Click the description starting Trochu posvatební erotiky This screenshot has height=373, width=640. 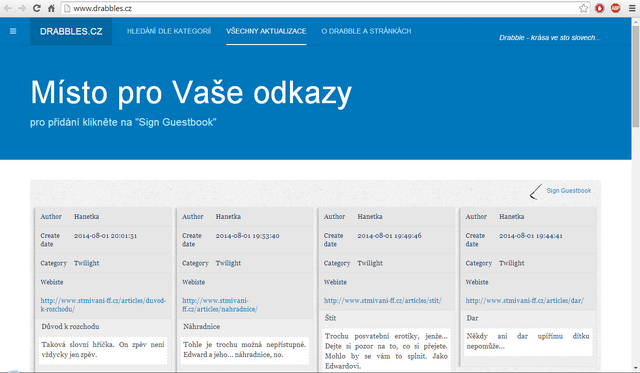pos(386,351)
